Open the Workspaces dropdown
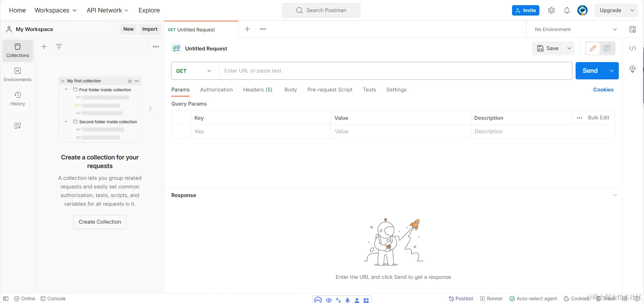Screen dimensions: 644x303 coord(56,10)
